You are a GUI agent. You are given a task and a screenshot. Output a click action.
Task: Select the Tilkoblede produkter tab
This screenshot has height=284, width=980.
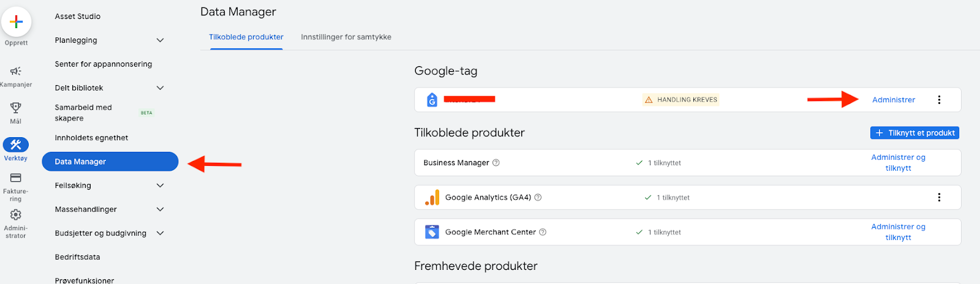[x=246, y=37]
